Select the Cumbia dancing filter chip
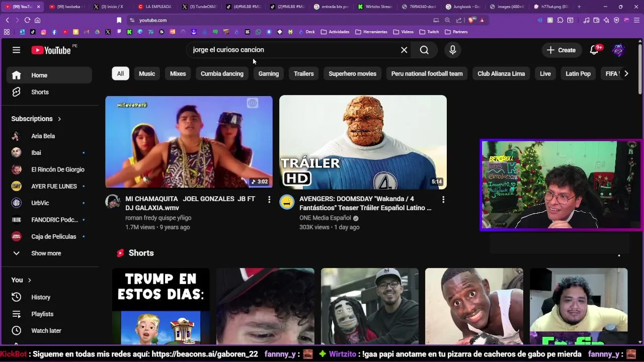Image resolution: width=644 pixels, height=362 pixels. 222,73
